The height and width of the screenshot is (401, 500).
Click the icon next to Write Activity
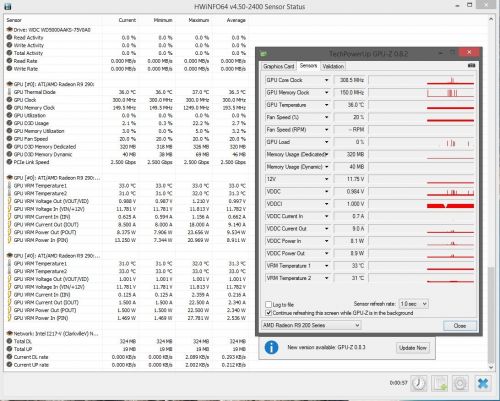pos(9,45)
